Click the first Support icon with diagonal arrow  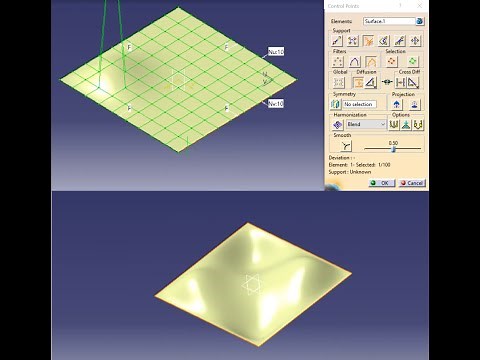[337, 41]
